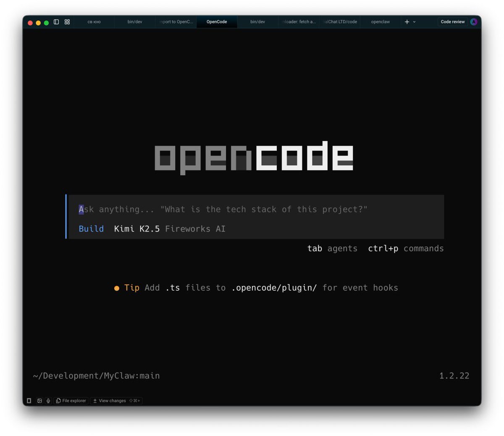Click the image attach icon in bottom bar
Viewport: 504px width, 436px height.
pyautogui.click(x=39, y=401)
